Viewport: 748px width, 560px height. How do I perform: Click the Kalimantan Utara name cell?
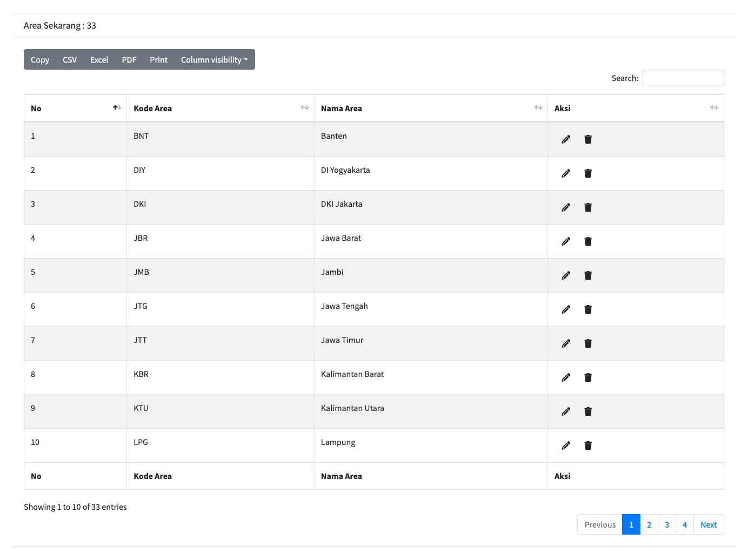[431, 411]
